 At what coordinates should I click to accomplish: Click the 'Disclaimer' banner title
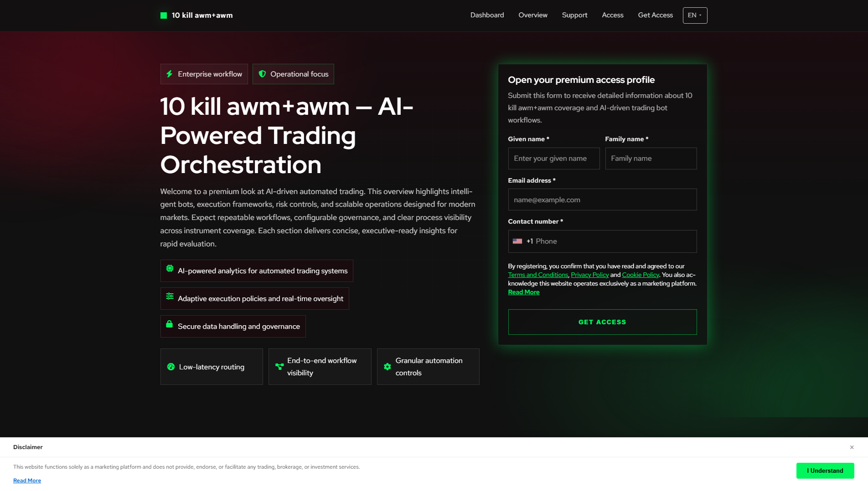[x=28, y=447]
